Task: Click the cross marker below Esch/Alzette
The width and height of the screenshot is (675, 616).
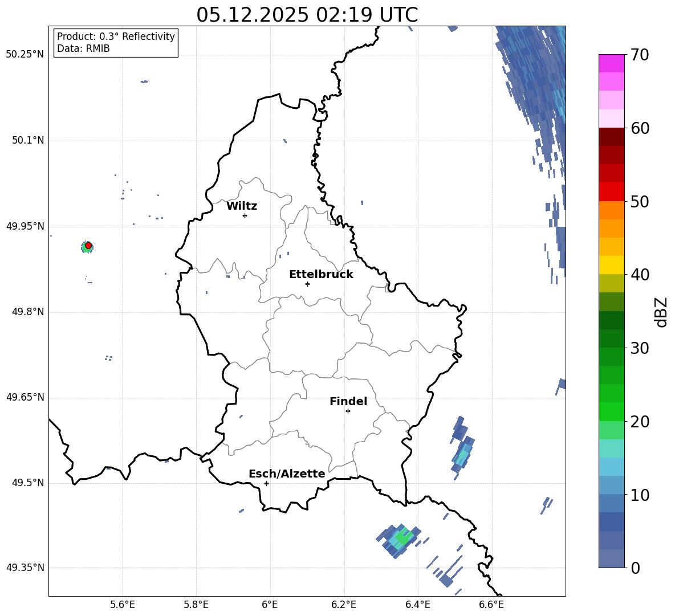Action: click(266, 483)
